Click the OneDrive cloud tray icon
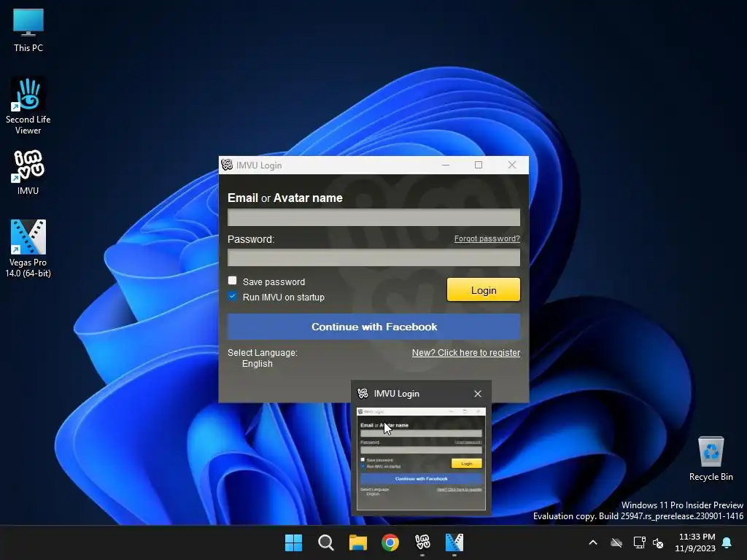 616,542
